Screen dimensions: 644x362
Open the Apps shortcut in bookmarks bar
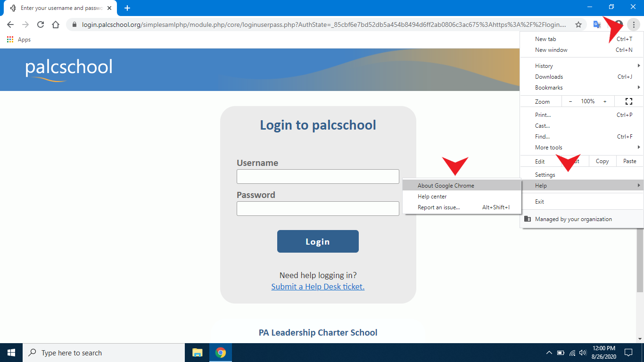(x=19, y=40)
